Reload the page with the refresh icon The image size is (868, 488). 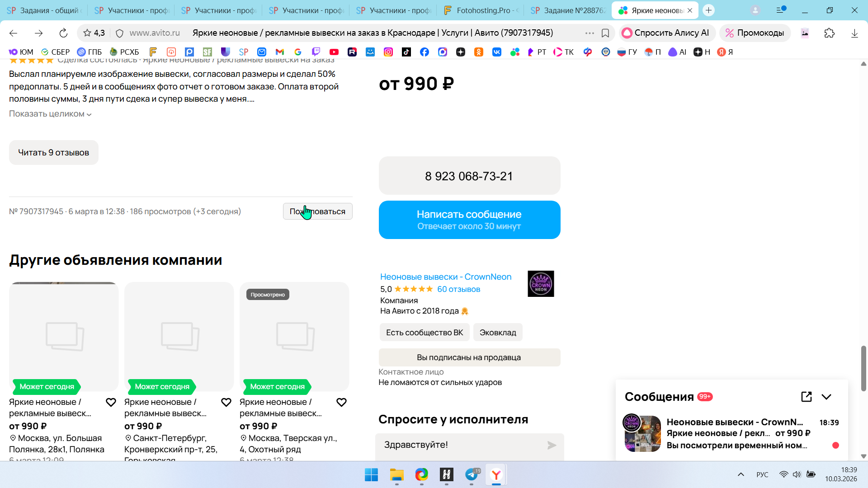[x=63, y=33]
